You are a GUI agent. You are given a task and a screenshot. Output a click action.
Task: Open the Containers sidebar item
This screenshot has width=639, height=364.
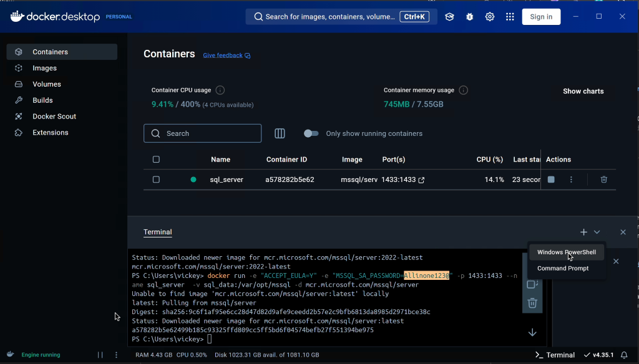pyautogui.click(x=62, y=52)
